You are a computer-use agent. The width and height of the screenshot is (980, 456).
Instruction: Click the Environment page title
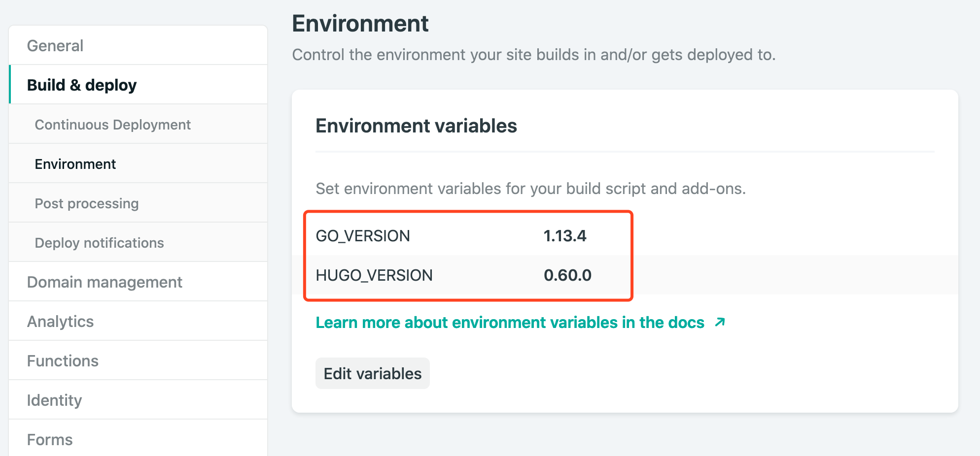coord(360,24)
